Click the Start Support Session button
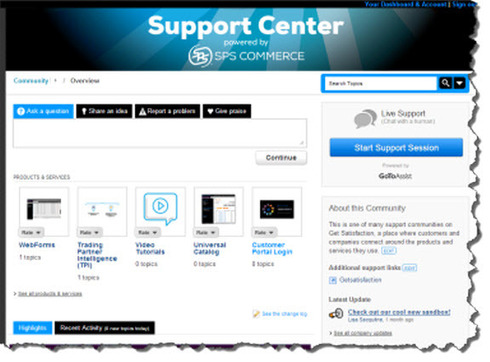 coord(396,147)
